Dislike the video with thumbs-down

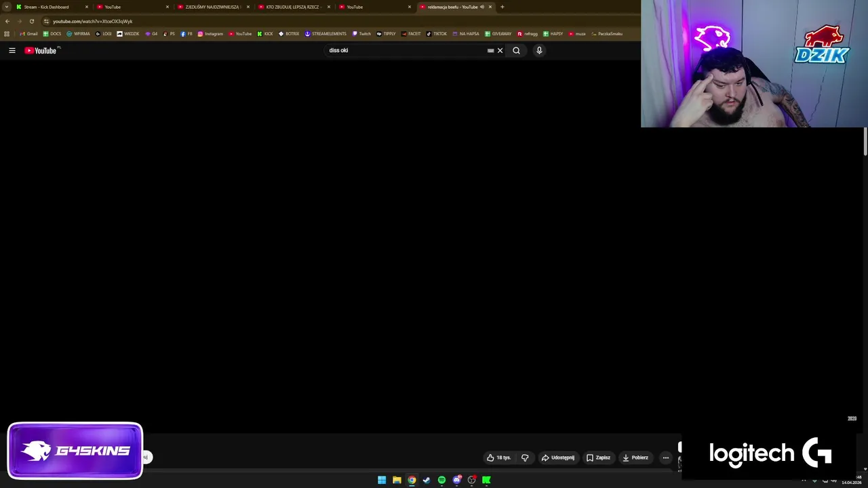tap(525, 457)
